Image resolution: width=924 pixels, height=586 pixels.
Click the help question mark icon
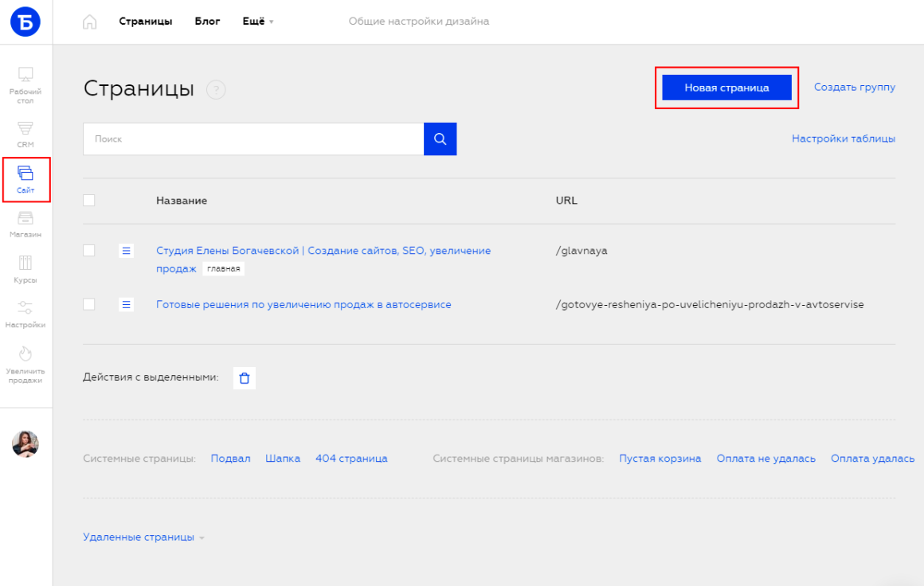coord(216,89)
